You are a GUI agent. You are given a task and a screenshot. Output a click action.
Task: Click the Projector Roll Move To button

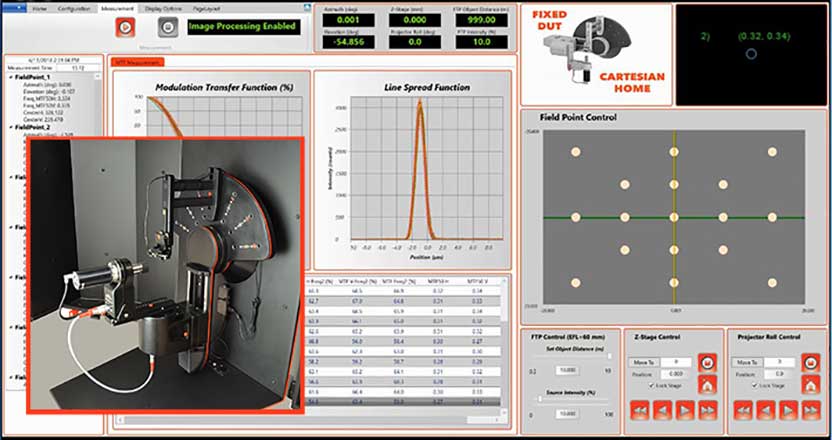coord(748,362)
